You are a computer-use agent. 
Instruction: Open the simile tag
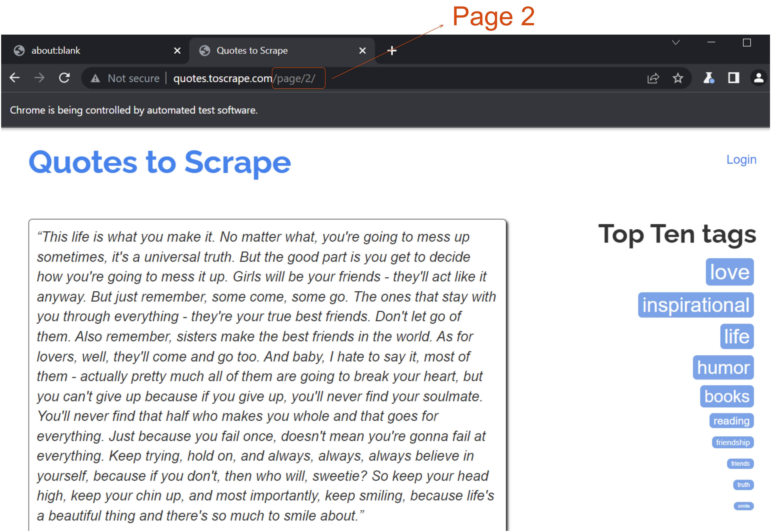pos(744,506)
